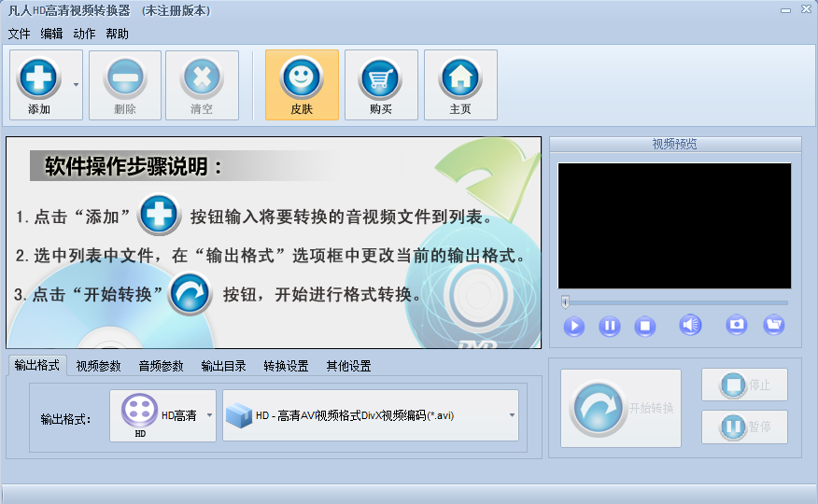Viewport: 818px width, 504px height.
Task: Go to Homepage (主页) icon
Action: point(460,77)
